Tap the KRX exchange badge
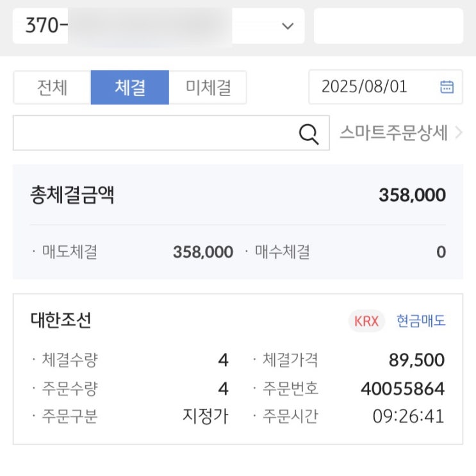476x476 pixels. [366, 321]
